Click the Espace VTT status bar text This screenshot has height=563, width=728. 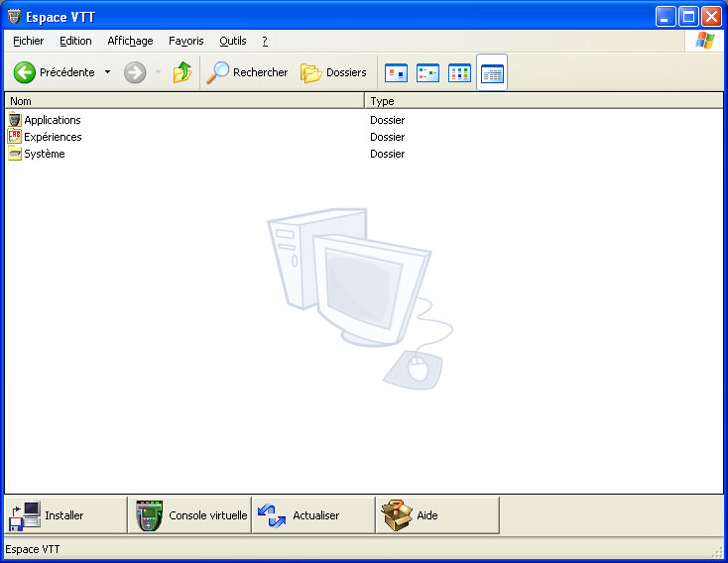[x=33, y=549]
